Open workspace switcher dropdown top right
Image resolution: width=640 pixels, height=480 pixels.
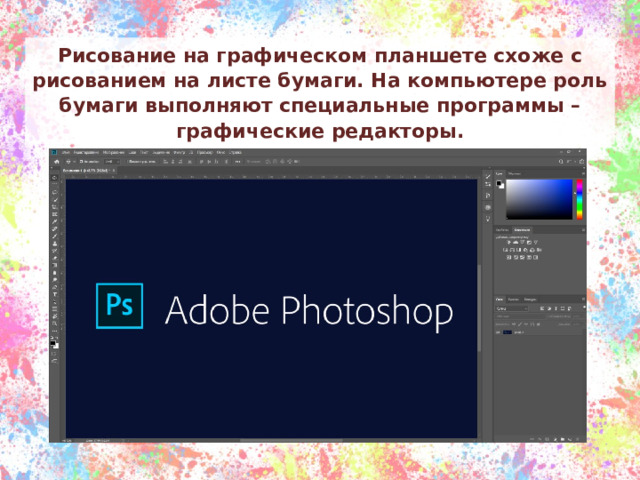(x=571, y=162)
